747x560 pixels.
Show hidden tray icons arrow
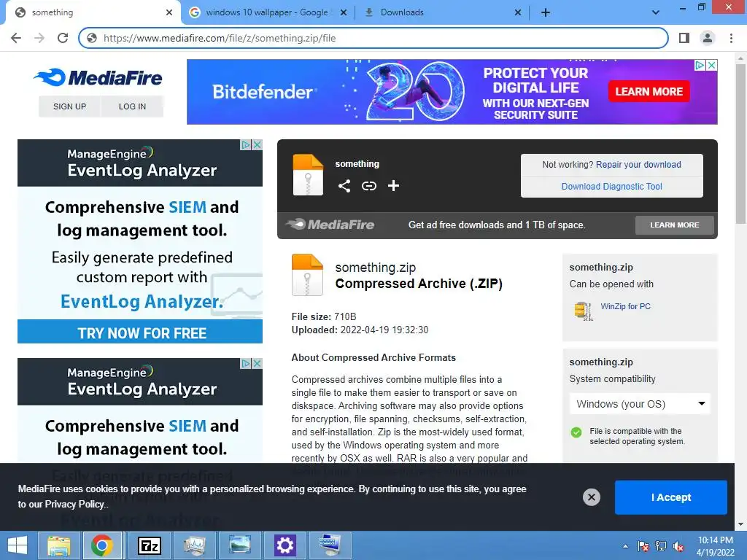(x=625, y=546)
